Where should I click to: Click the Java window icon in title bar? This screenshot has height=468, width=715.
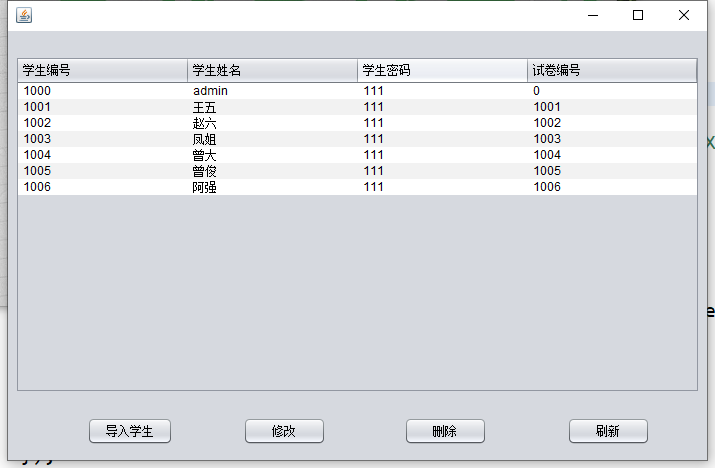24,15
